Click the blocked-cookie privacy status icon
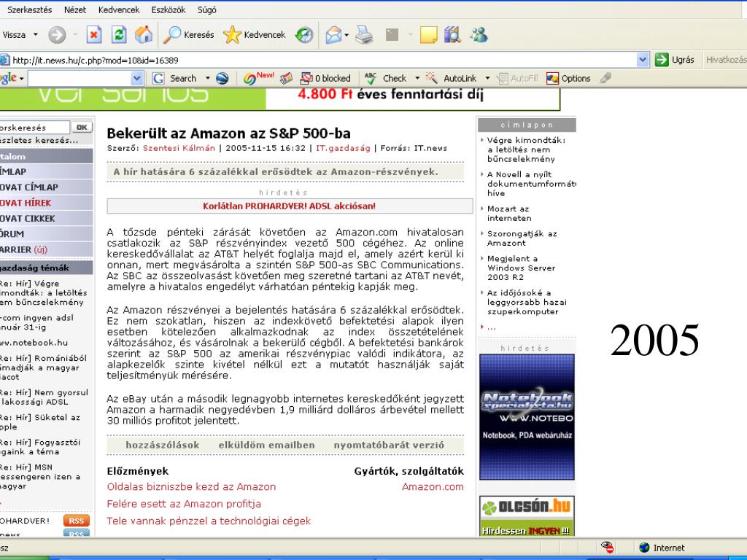This screenshot has height=560, width=747. [607, 547]
